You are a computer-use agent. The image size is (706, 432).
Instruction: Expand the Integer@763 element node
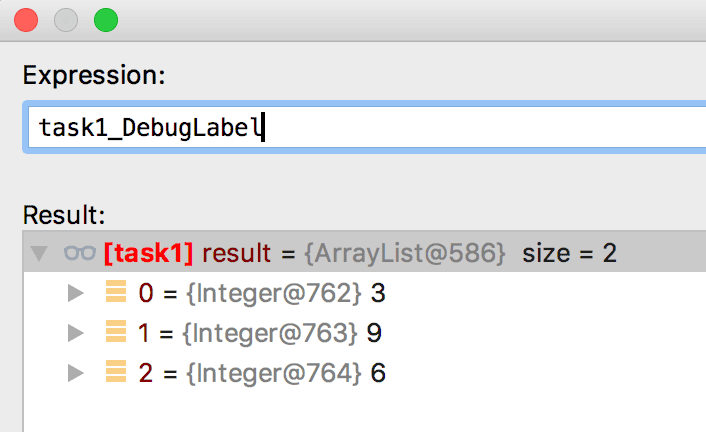76,333
